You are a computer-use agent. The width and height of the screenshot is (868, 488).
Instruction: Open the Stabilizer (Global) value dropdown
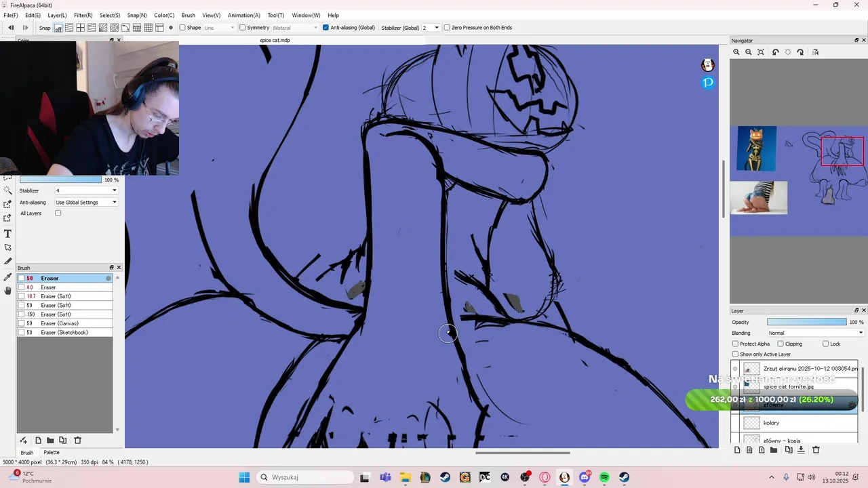(x=431, y=28)
